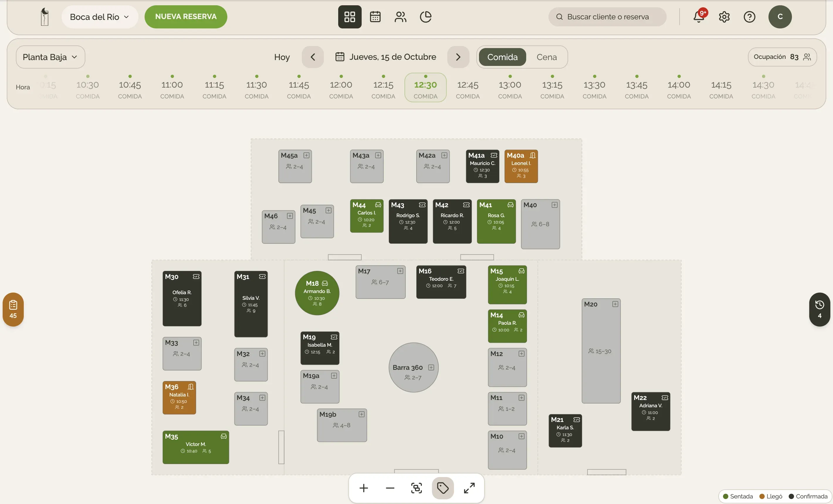This screenshot has height=504, width=833.
Task: Select the 11:45 Comida time slot
Action: click(299, 88)
